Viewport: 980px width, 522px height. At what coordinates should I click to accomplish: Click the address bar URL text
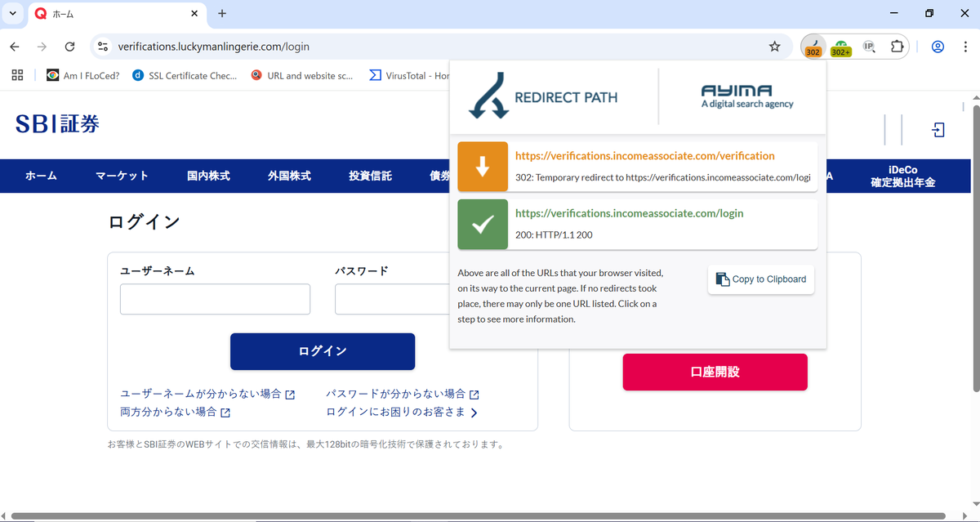(213, 47)
